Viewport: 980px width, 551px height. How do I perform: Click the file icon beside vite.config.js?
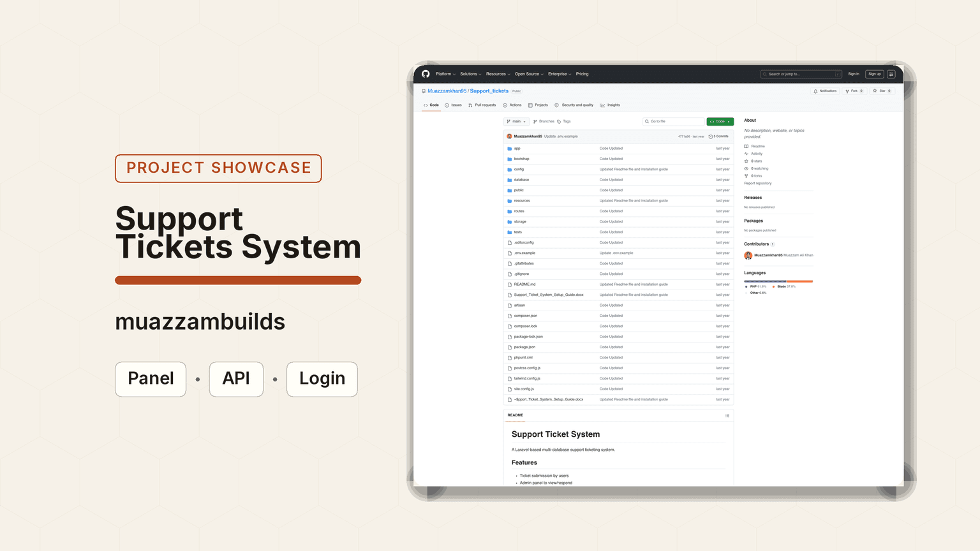click(x=510, y=389)
